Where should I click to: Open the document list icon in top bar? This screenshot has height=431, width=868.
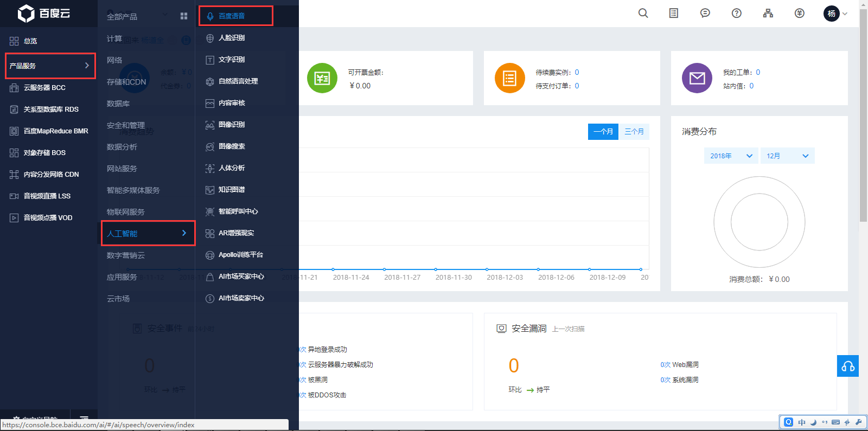[674, 13]
